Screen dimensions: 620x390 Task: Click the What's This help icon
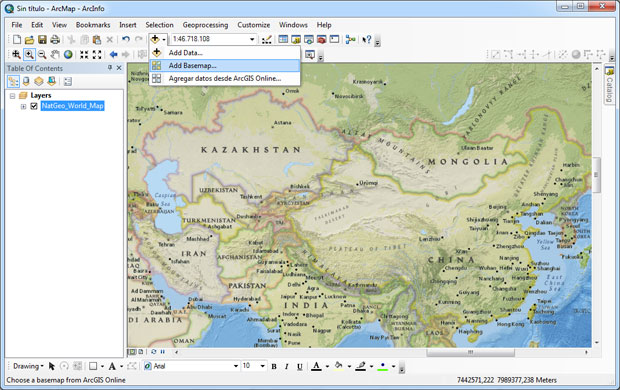pos(367,39)
